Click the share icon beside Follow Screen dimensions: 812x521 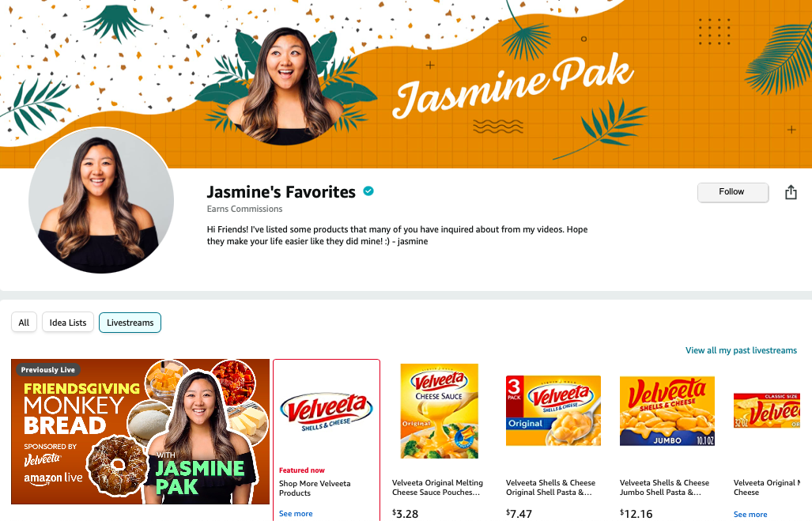coord(790,192)
